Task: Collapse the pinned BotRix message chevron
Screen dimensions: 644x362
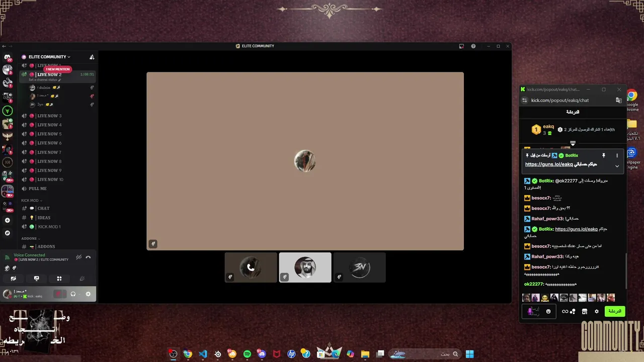Action: pos(617,166)
